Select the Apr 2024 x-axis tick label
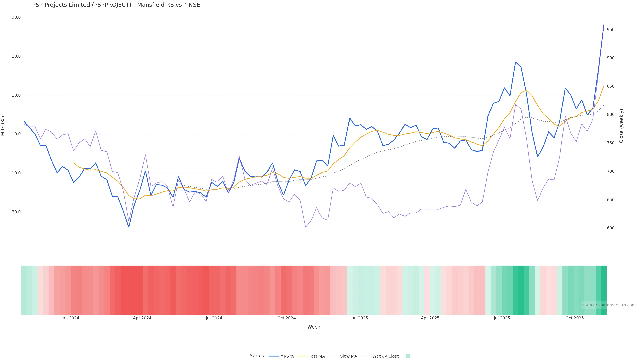 point(142,318)
